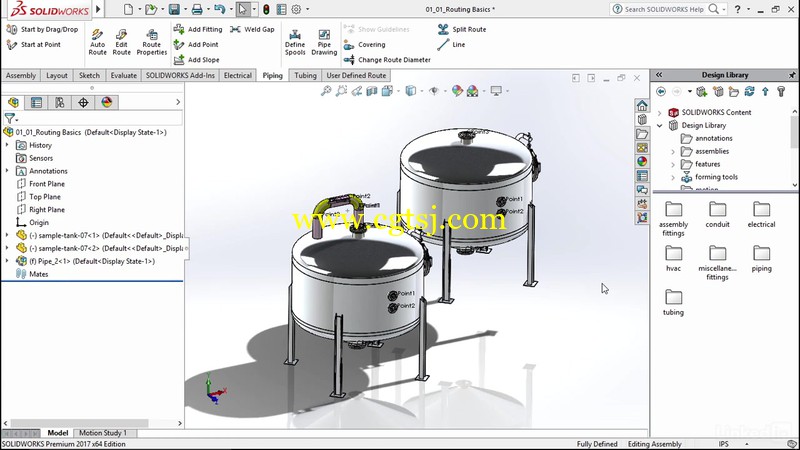This screenshot has width=800, height=450.
Task: Switch to the Evaluate tab
Action: [x=124, y=76]
